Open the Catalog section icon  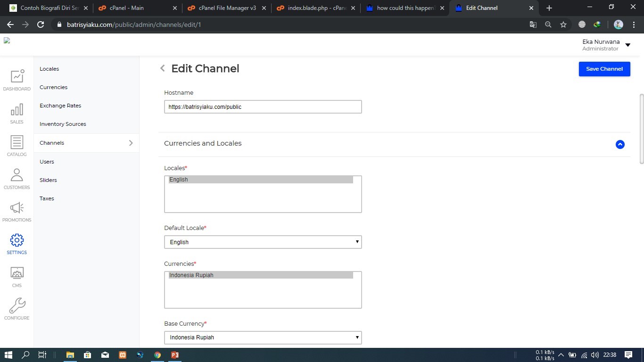coord(17,142)
